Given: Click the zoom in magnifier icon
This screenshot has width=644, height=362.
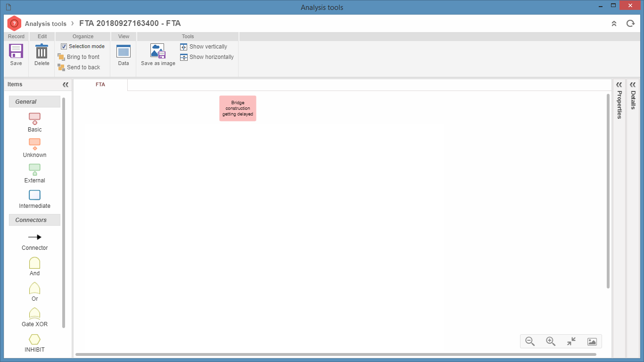Looking at the screenshot, I should pos(551,341).
